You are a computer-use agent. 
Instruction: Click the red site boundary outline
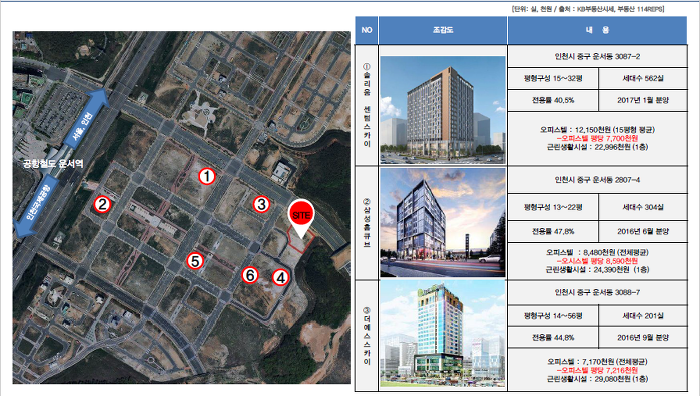click(300, 240)
